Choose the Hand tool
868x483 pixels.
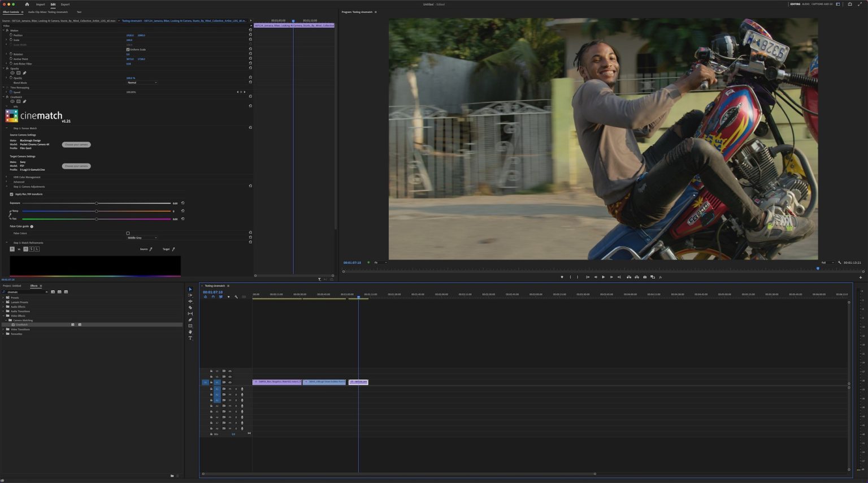coord(190,332)
